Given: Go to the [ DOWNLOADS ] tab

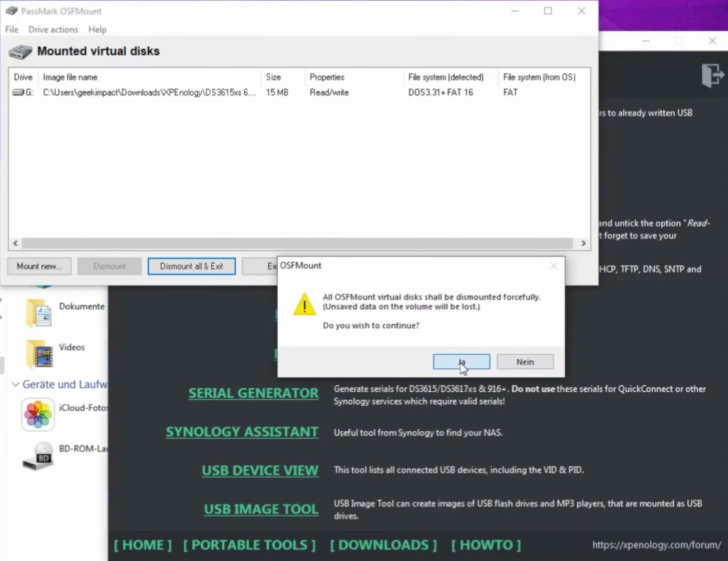Looking at the screenshot, I should point(383,545).
